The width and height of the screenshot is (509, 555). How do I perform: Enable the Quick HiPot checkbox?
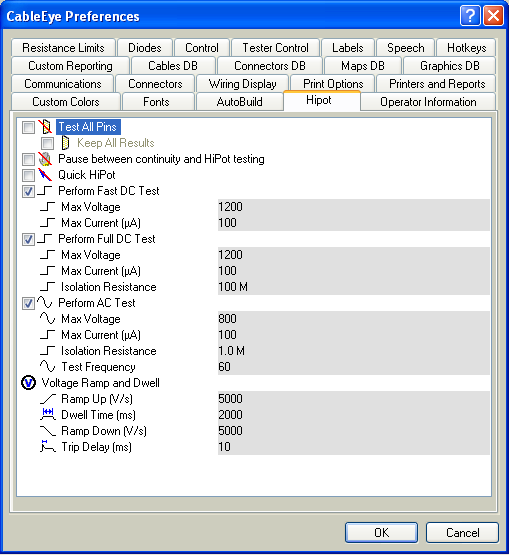tap(28, 175)
